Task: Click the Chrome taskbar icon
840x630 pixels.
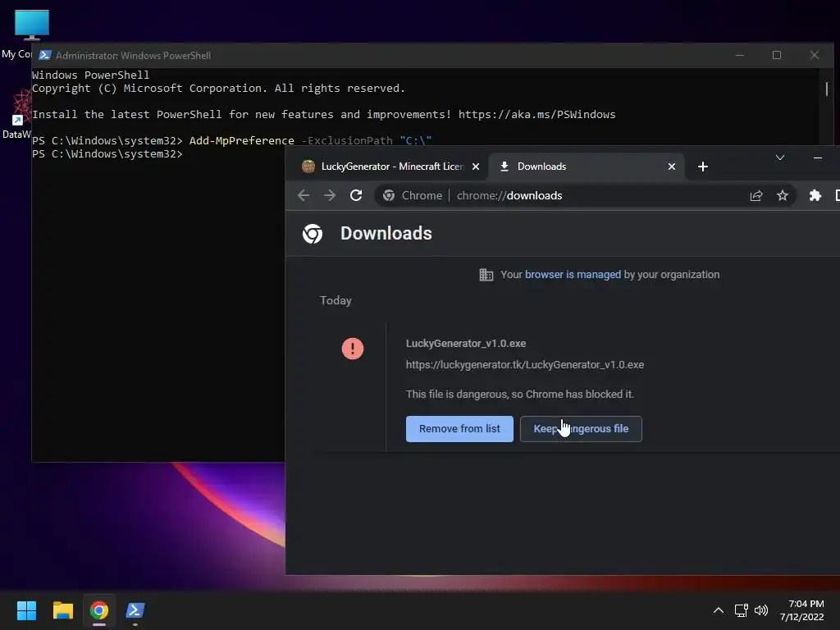Action: [99, 610]
